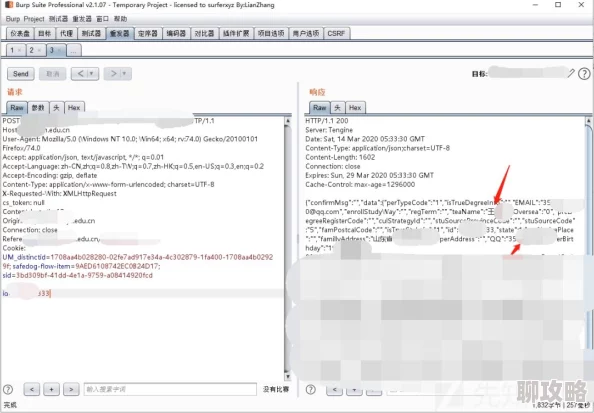The image size is (594, 413).
Task: Open the 插件扩展 tab
Action: [x=236, y=33]
